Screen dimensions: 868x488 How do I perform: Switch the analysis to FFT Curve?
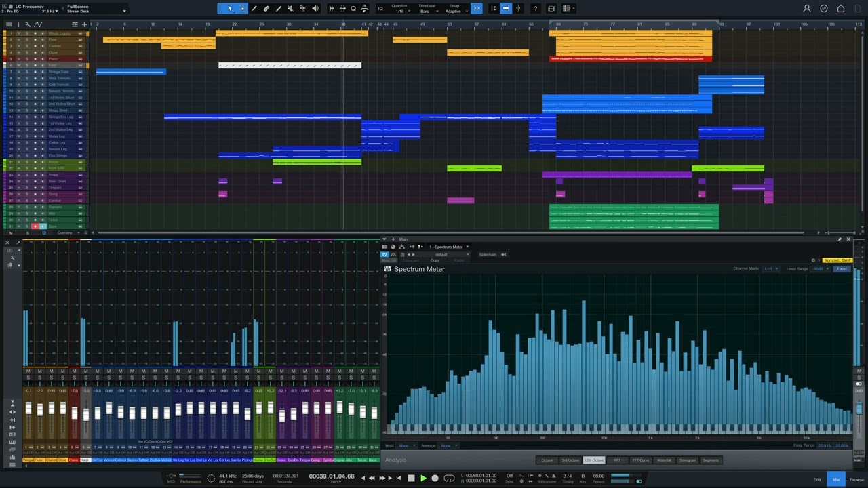640,460
